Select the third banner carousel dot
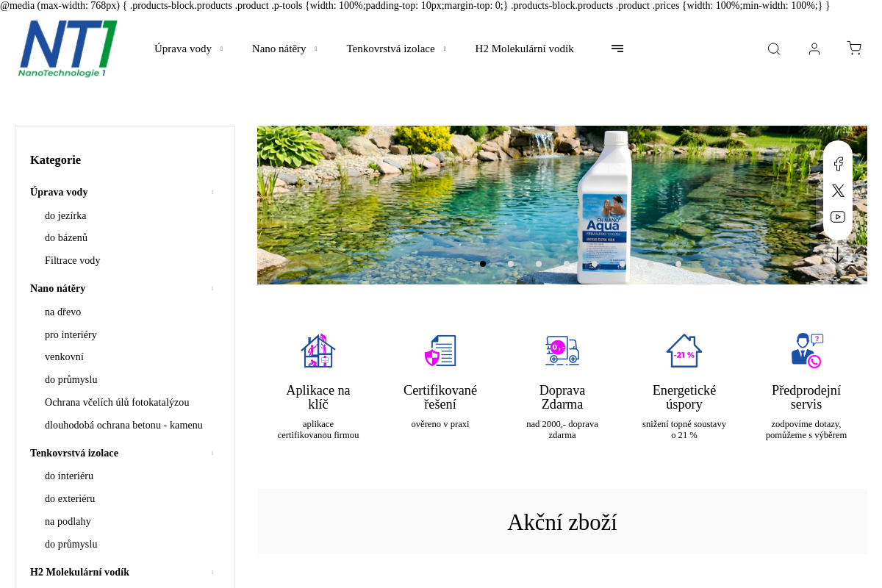The height and width of the screenshot is (588, 882). [x=539, y=264]
